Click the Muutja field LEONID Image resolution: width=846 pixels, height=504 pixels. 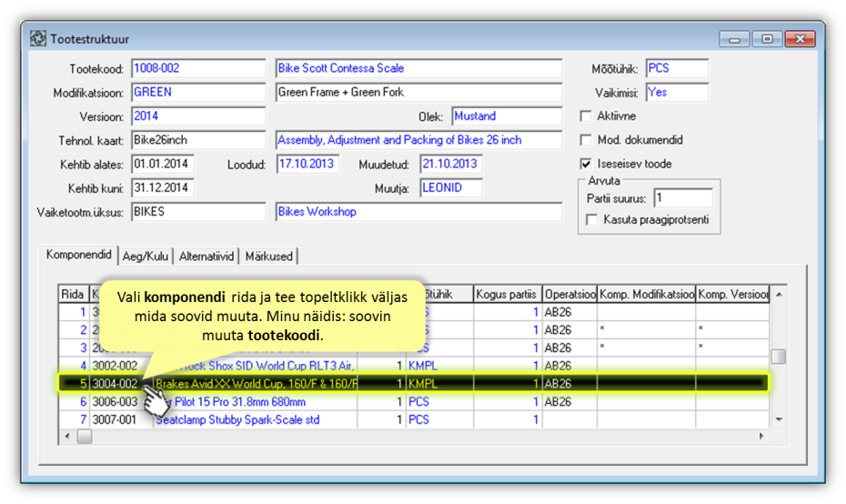coord(451,187)
